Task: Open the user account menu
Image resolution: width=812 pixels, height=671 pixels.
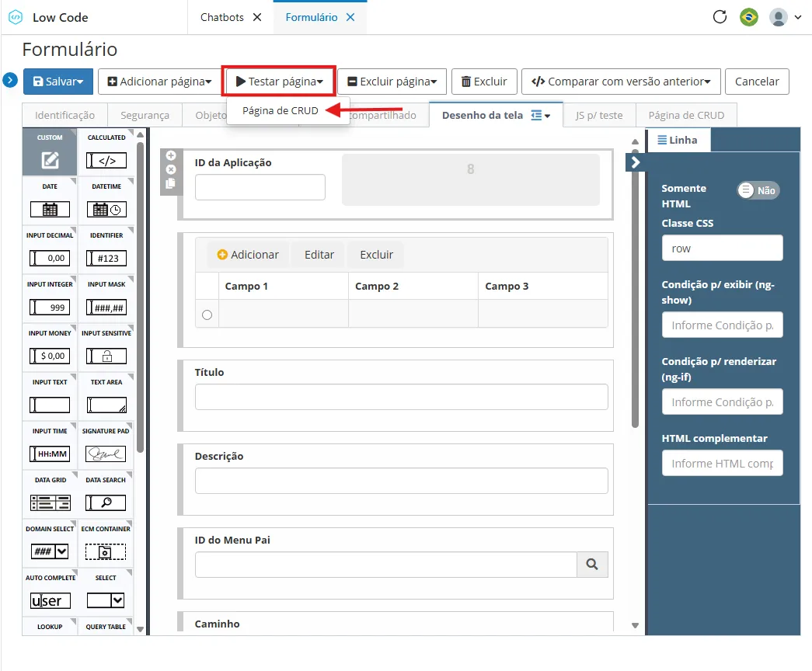Action: [x=785, y=17]
